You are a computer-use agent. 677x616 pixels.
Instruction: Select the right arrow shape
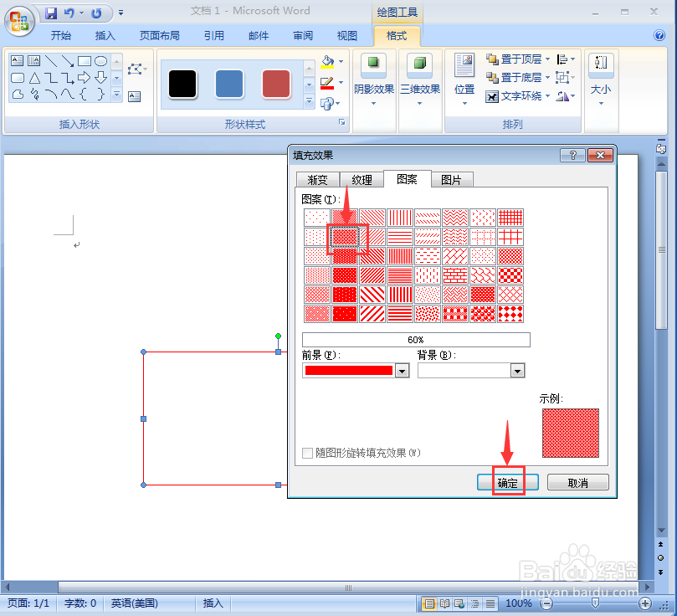tap(84, 78)
